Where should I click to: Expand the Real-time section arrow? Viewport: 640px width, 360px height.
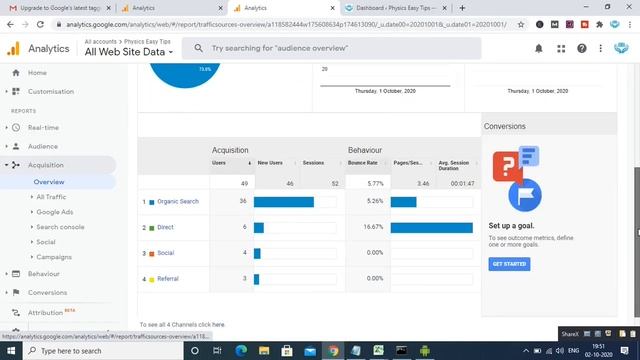pos(7,127)
